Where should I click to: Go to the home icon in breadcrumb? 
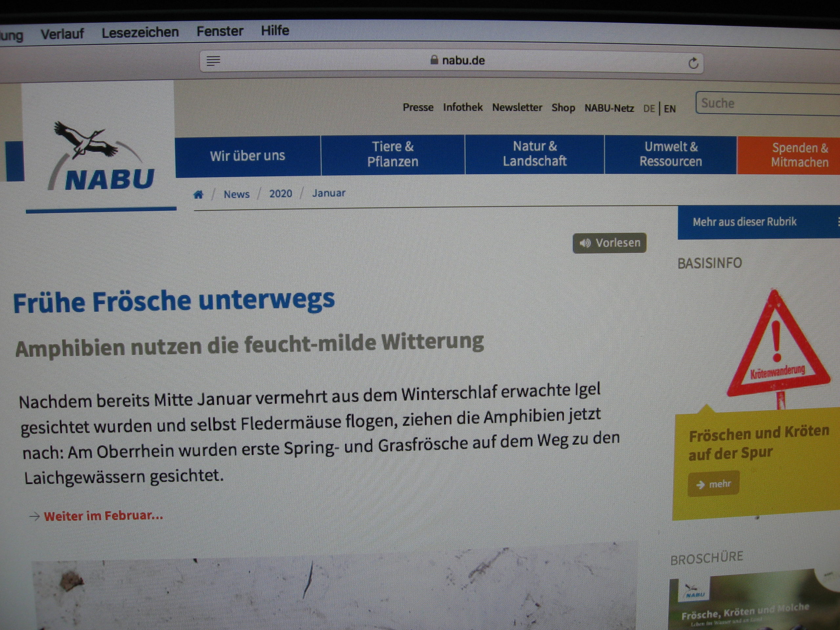pos(198,195)
